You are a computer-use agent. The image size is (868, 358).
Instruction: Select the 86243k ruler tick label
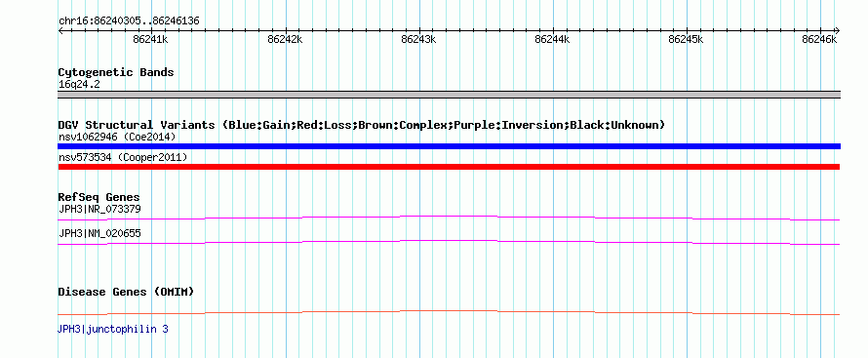pyautogui.click(x=419, y=39)
